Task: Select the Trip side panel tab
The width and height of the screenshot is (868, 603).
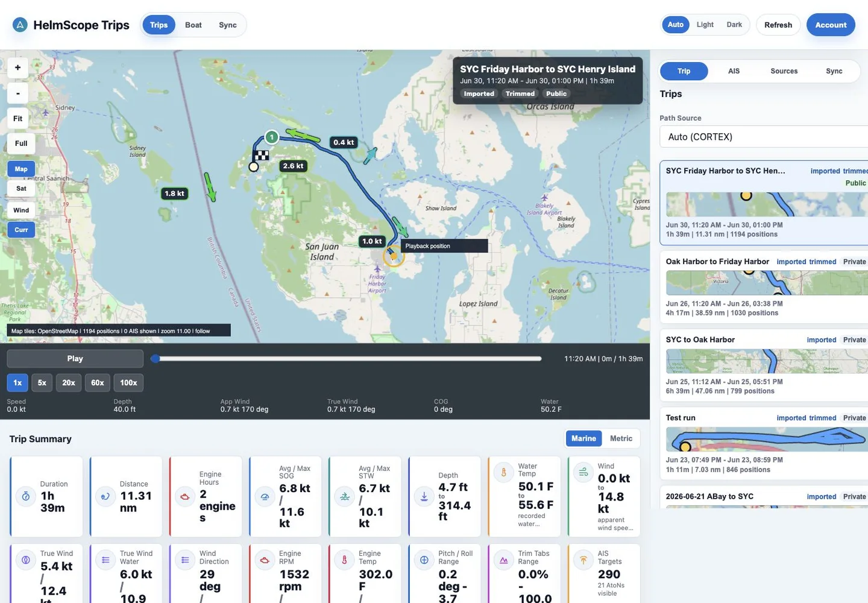Action: pos(684,71)
